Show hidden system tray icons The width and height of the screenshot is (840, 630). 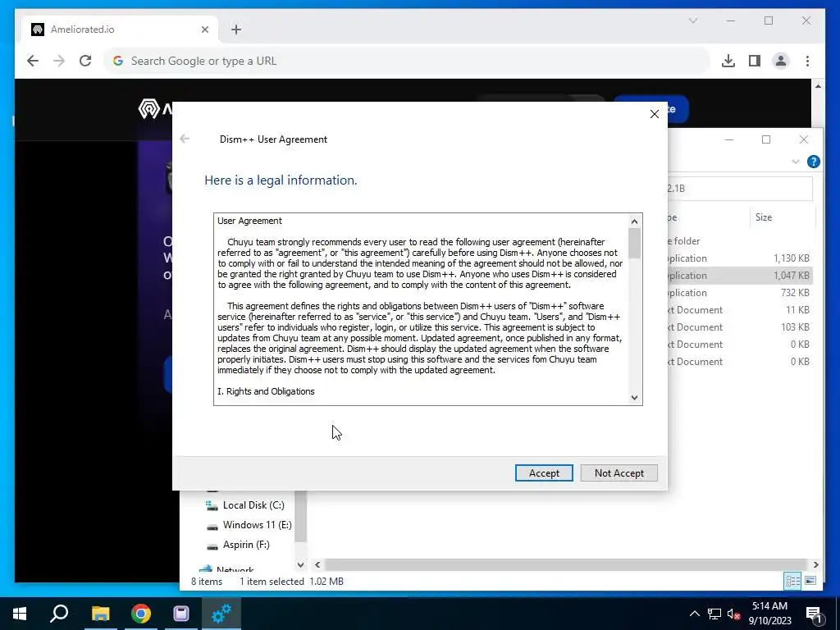(694, 614)
